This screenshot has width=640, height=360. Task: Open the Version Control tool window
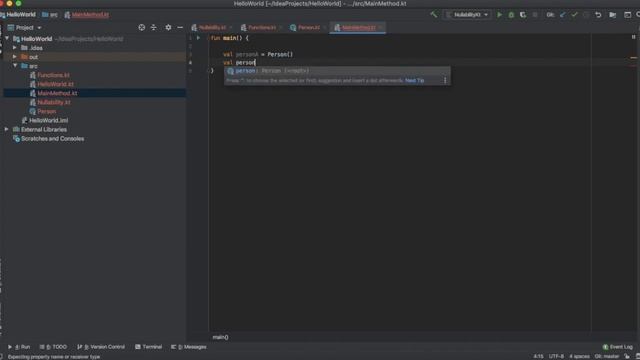[x=101, y=347]
